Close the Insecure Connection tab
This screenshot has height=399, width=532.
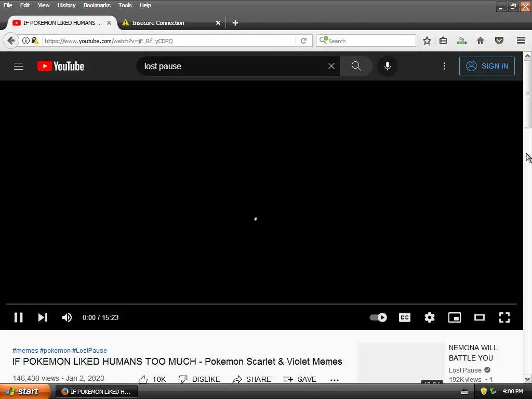point(218,23)
